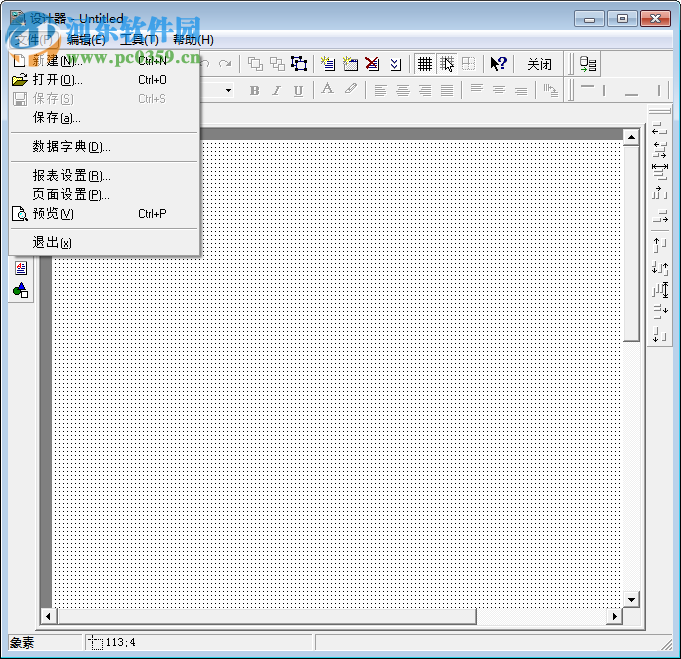Screen dimensions: 681x659
Task: Click the delete page icon with red X
Action: tap(372, 64)
